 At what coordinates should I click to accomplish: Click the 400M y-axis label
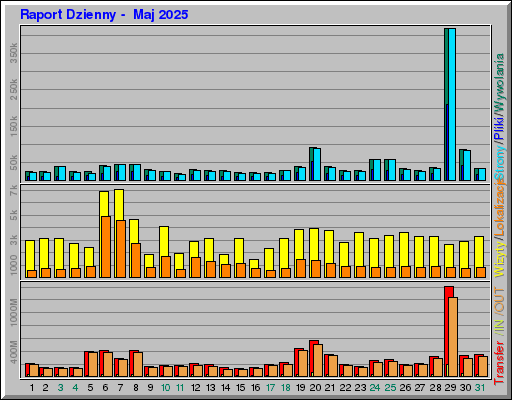click(x=14, y=352)
